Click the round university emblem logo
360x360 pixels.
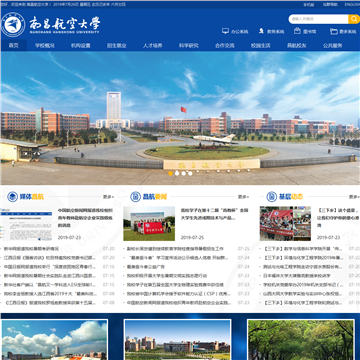tap(13, 24)
